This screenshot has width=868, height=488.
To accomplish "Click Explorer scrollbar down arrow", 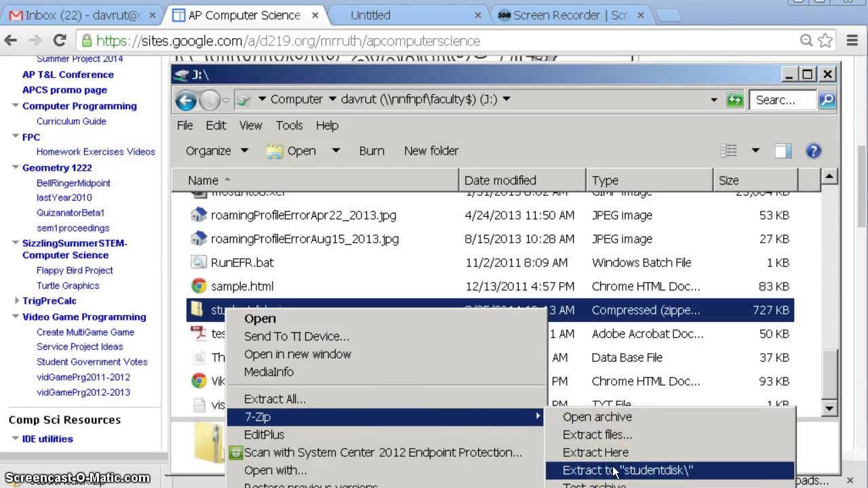I will click(830, 409).
